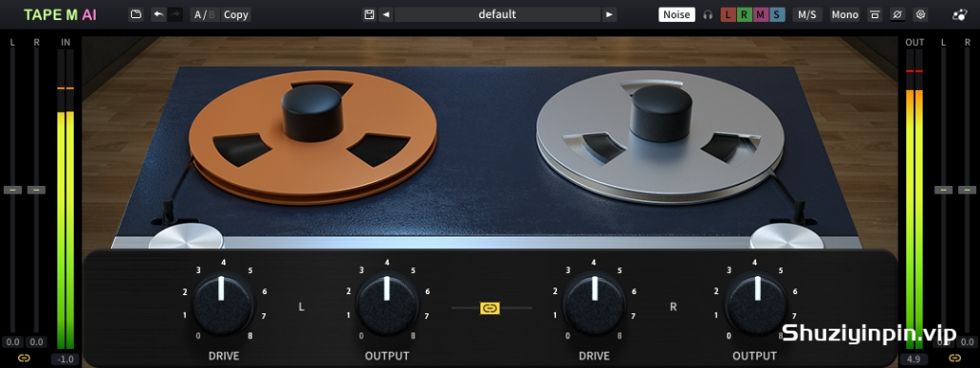This screenshot has height=368, width=980.
Task: Click the undo arrow icon
Action: pos(159,14)
